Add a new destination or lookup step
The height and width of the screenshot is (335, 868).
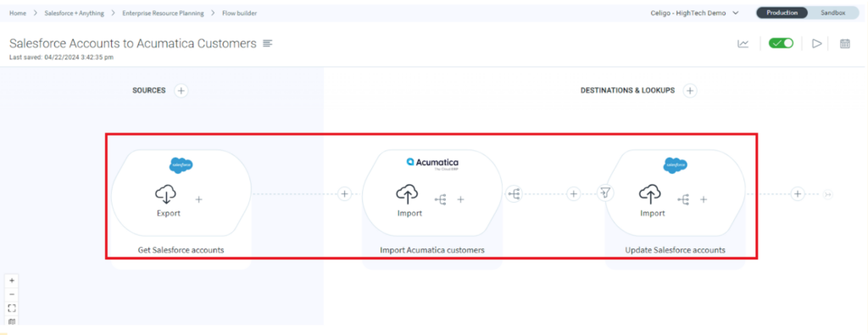tap(689, 90)
